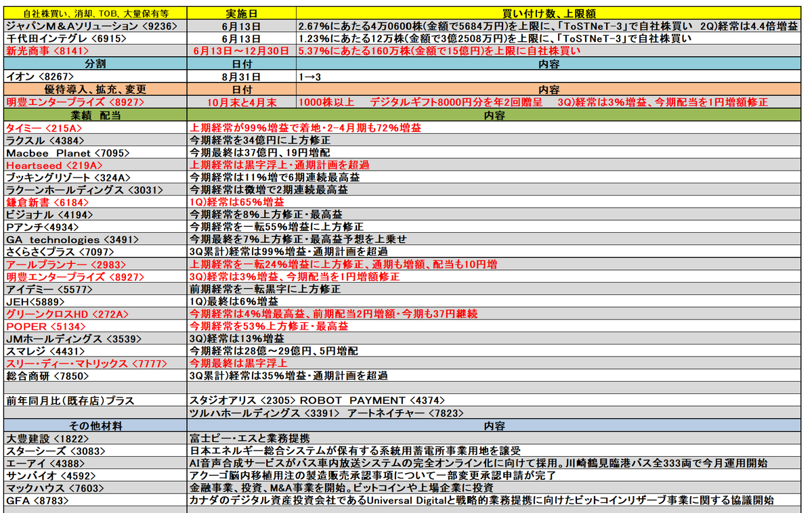The height and width of the screenshot is (513, 812).
Task: Select 今期経常を一転55%増益に上方修正 cell
Action: [x=494, y=227]
